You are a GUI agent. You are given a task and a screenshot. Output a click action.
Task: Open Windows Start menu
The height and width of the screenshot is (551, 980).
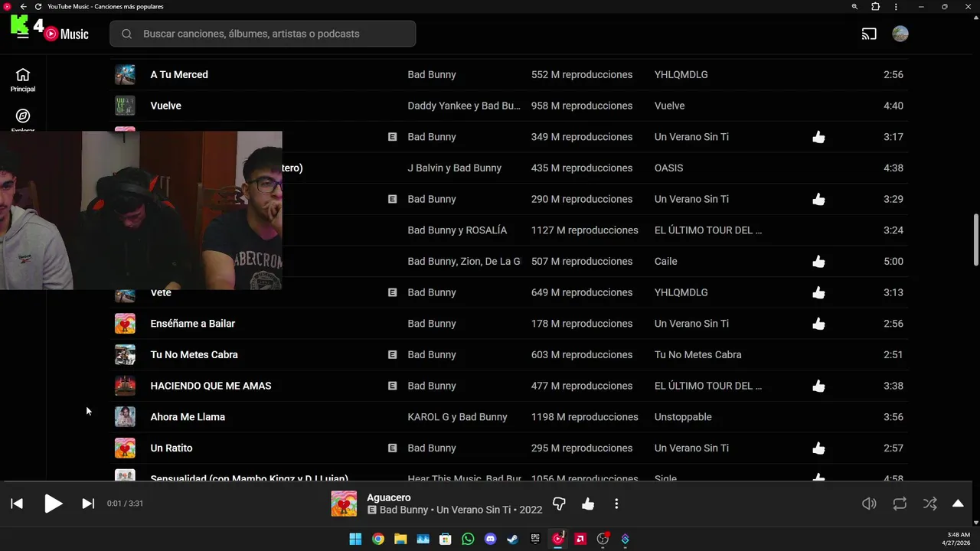tap(355, 539)
